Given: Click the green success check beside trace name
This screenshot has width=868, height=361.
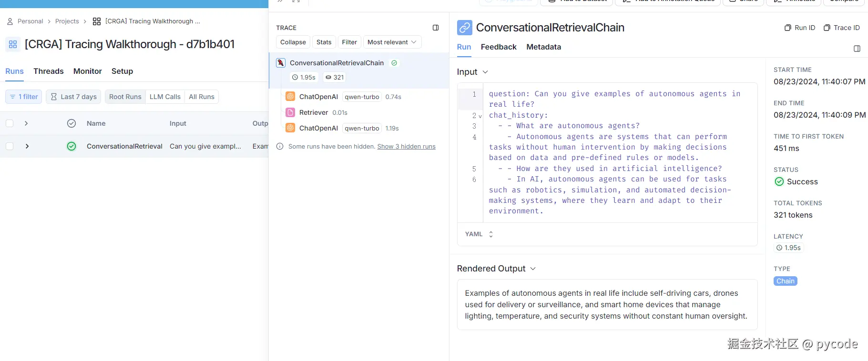Looking at the screenshot, I should pos(394,63).
